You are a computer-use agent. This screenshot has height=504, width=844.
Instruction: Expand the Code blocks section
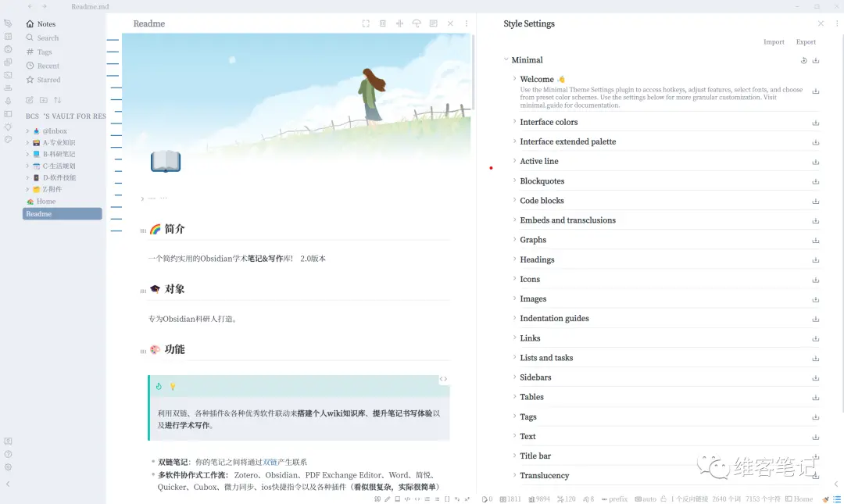(x=514, y=200)
